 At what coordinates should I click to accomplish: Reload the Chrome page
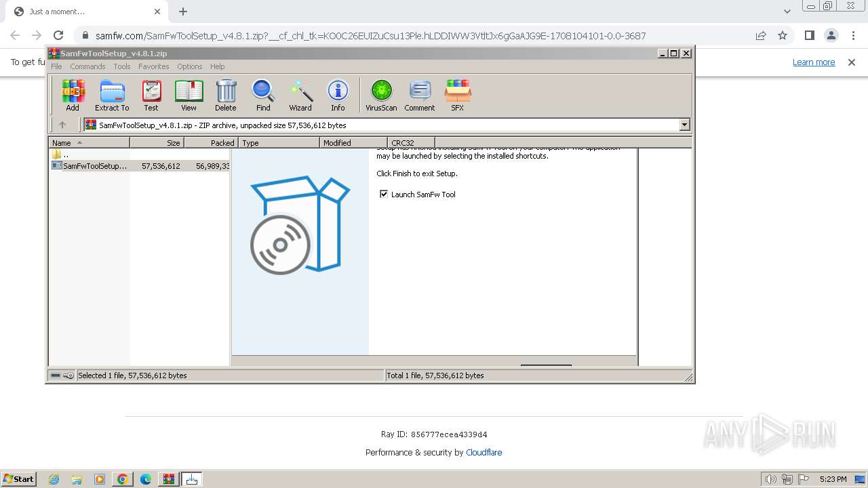[58, 35]
